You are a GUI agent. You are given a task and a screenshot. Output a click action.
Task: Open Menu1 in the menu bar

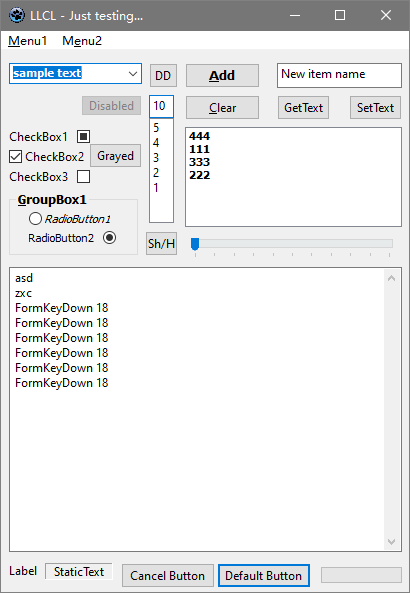point(28,40)
